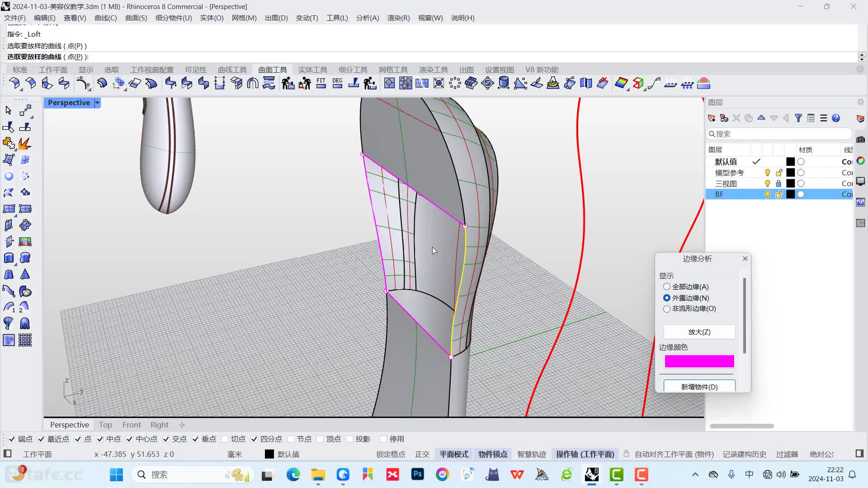Click the sphere tool in left sidebar
This screenshot has height=488, width=868.
[9, 176]
